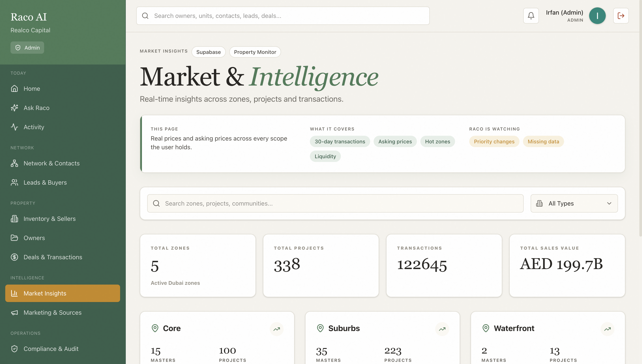Click the magnifier in the zones search box
The image size is (642, 364).
tap(156, 204)
